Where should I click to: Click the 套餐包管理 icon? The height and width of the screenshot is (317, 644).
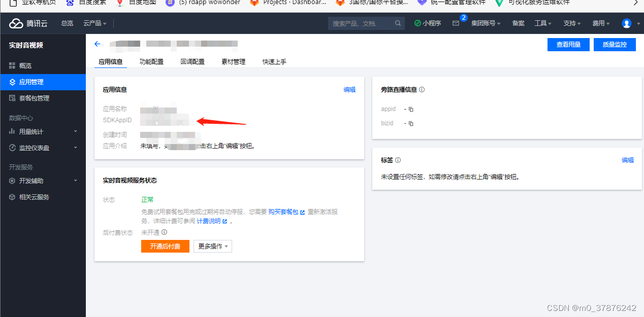pos(12,98)
